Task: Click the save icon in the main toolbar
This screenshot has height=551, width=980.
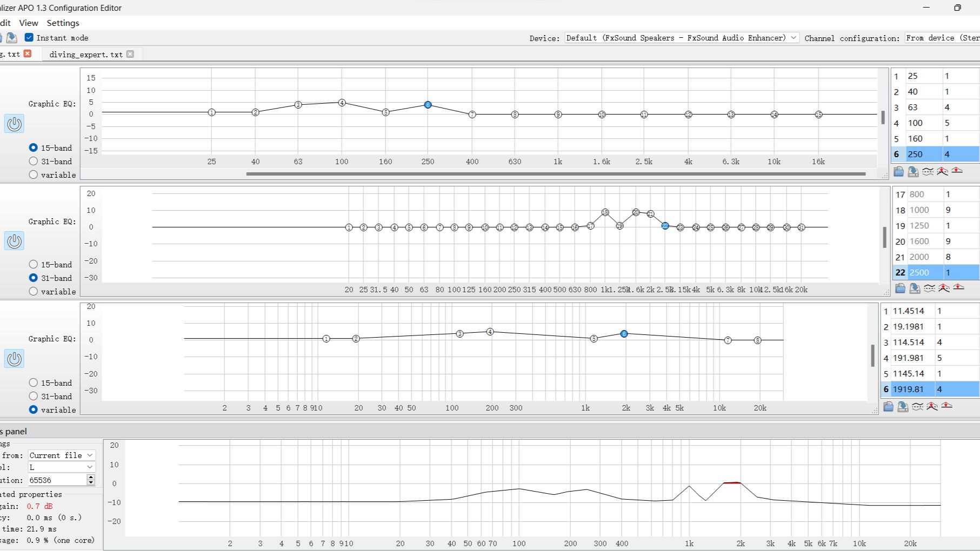Action: tap(11, 38)
